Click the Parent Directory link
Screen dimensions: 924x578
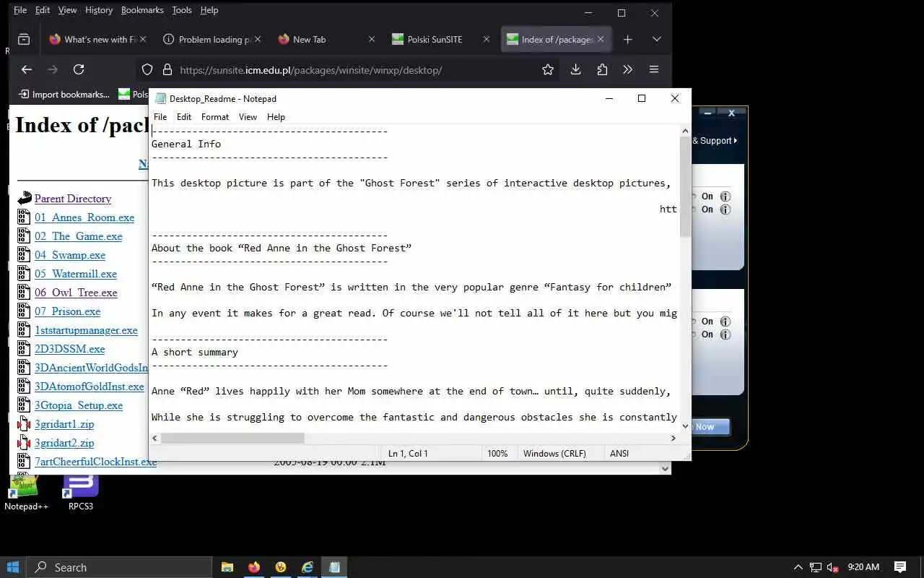point(73,199)
